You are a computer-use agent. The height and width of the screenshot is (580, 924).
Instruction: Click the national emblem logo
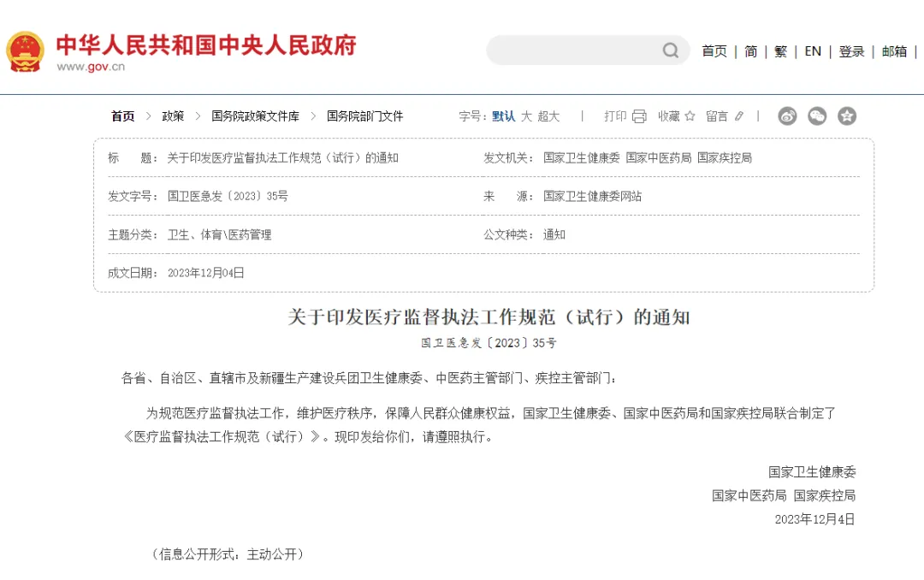pyautogui.click(x=26, y=50)
